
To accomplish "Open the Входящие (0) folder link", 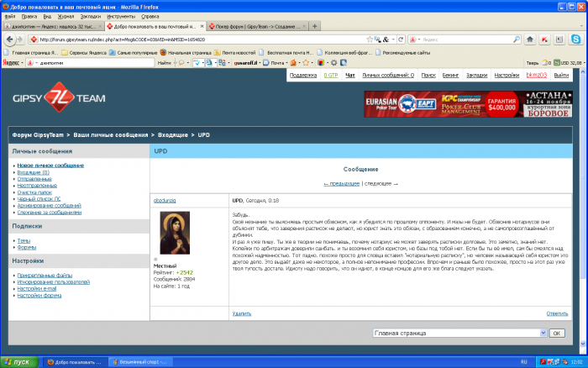I will point(34,172).
